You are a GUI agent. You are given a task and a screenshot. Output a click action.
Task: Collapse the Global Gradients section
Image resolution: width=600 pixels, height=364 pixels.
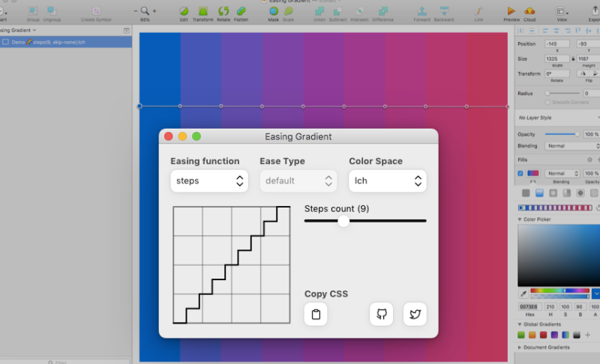520,324
